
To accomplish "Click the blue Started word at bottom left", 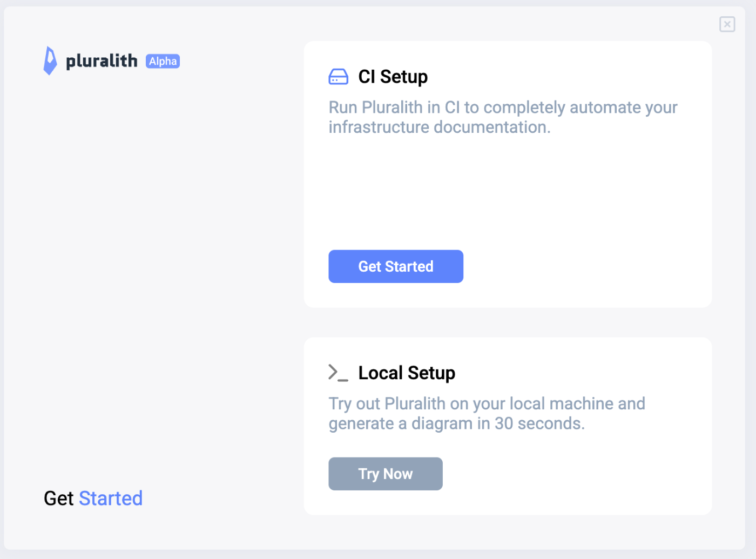I will [x=111, y=498].
